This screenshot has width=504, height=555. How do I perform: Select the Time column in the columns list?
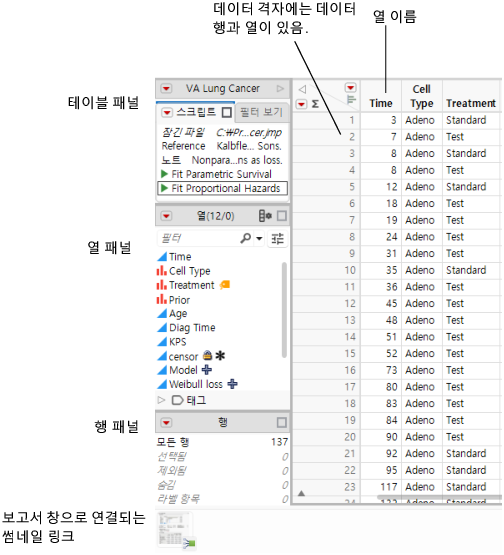(x=180, y=257)
